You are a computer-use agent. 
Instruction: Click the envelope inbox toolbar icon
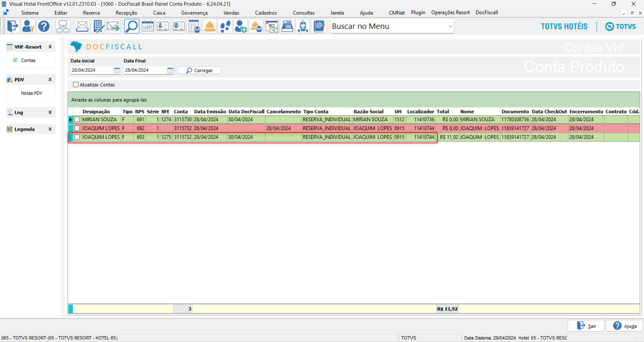[82, 26]
